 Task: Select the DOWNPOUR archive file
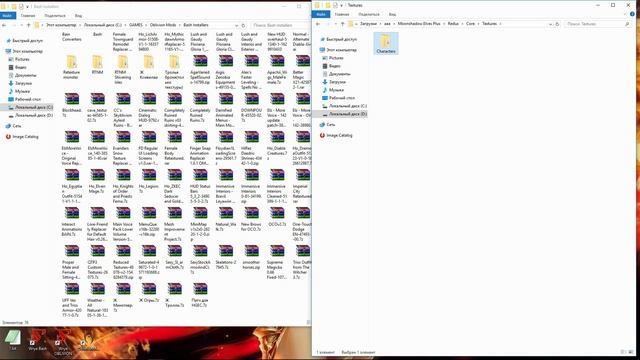point(251,107)
